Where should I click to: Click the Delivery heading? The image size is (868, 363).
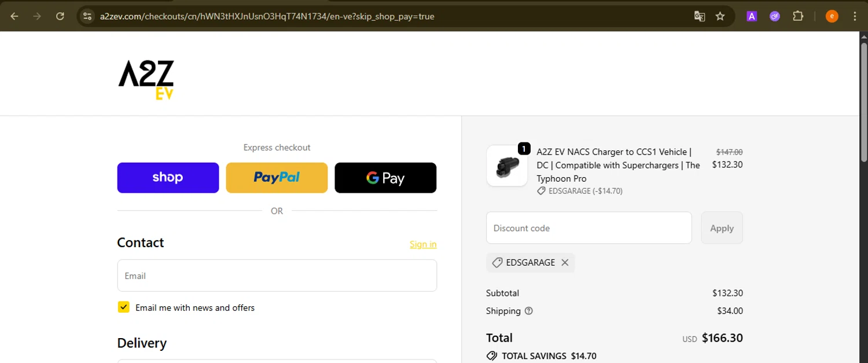click(142, 343)
